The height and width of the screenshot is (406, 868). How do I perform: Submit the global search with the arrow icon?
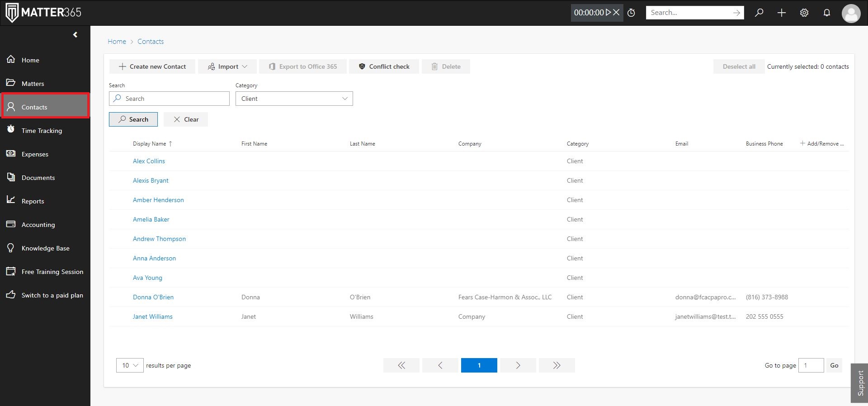pyautogui.click(x=736, y=13)
